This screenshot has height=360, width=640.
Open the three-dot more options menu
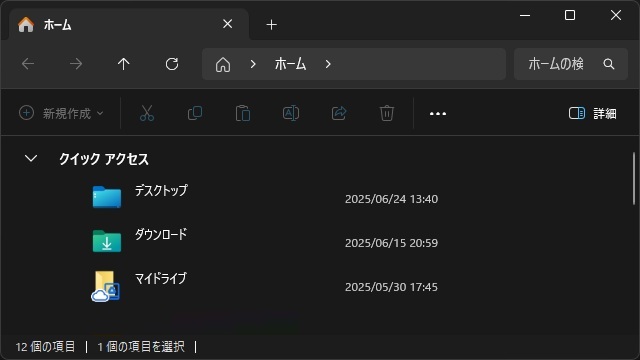coord(438,113)
